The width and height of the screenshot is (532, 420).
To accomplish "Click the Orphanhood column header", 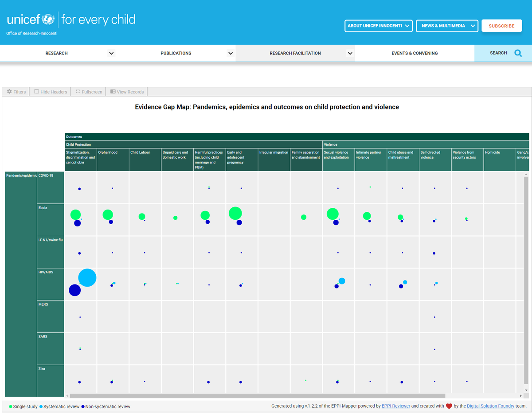I will [113, 160].
